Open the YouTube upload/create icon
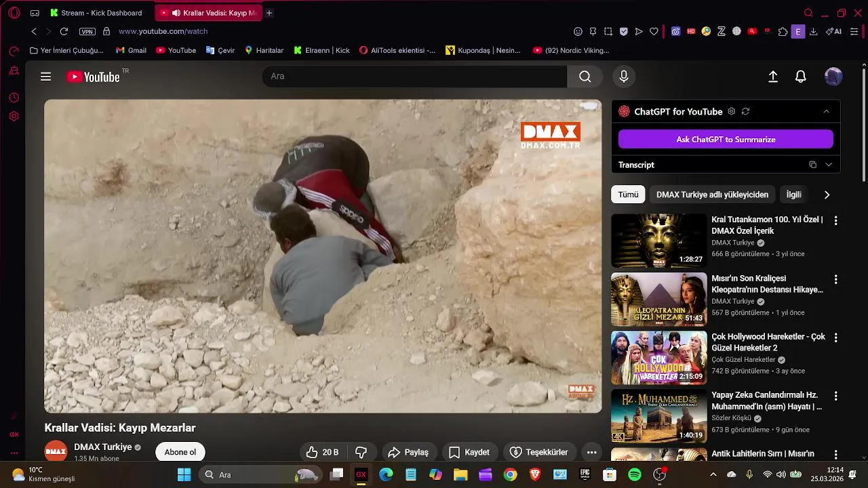 [773, 77]
